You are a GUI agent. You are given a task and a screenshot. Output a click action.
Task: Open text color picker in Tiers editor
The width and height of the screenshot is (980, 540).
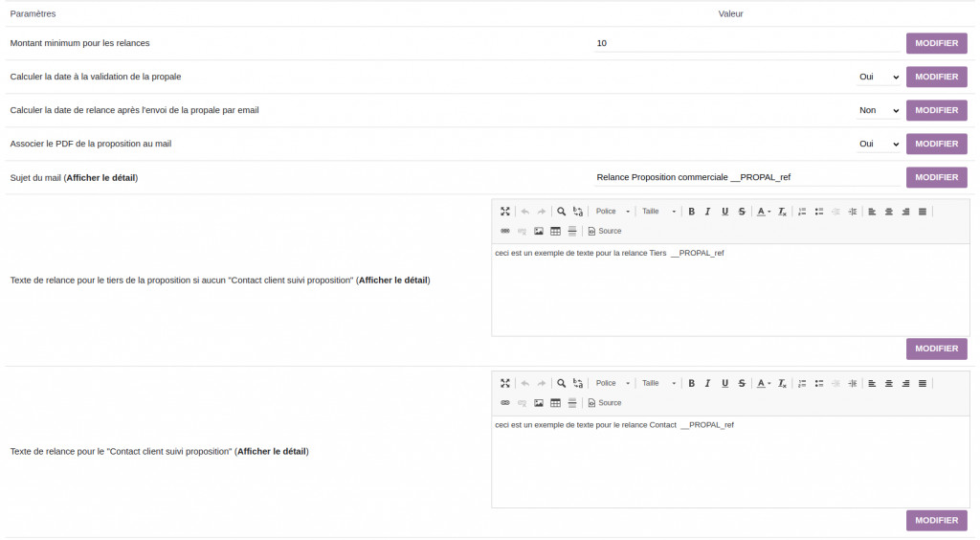763,212
